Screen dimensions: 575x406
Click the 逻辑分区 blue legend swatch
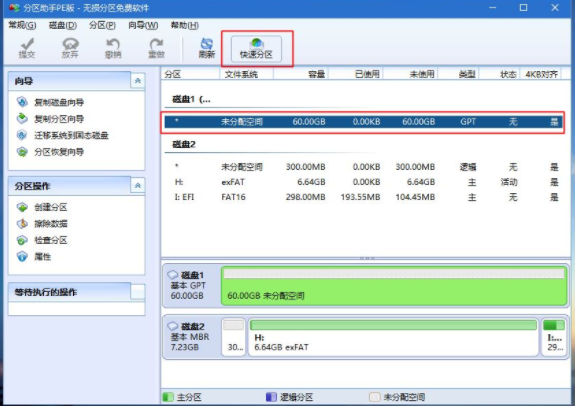pos(271,397)
